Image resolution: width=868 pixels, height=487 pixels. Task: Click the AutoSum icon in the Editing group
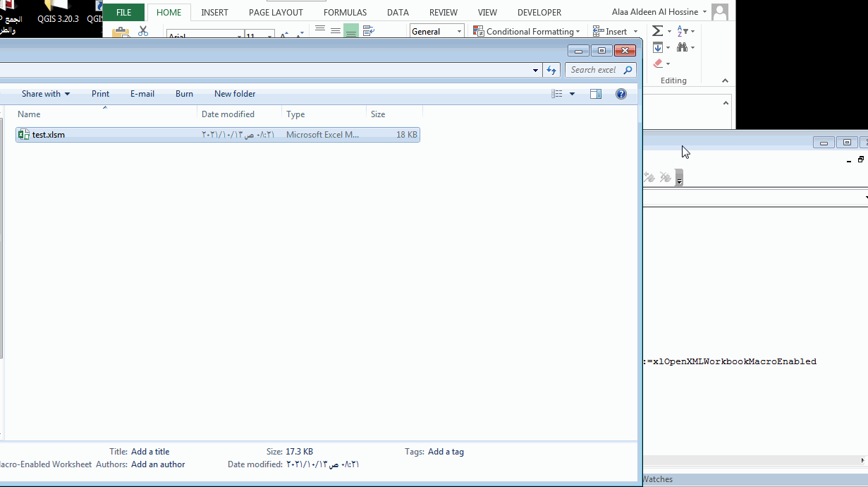click(x=659, y=31)
